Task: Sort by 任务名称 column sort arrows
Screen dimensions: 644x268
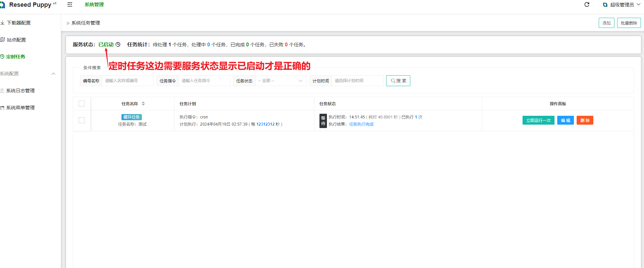Action: 143,104
